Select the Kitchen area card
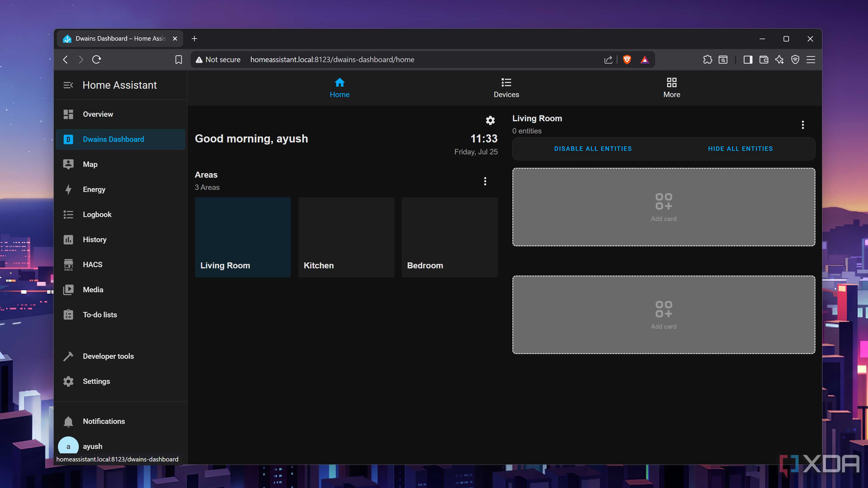 pos(346,237)
